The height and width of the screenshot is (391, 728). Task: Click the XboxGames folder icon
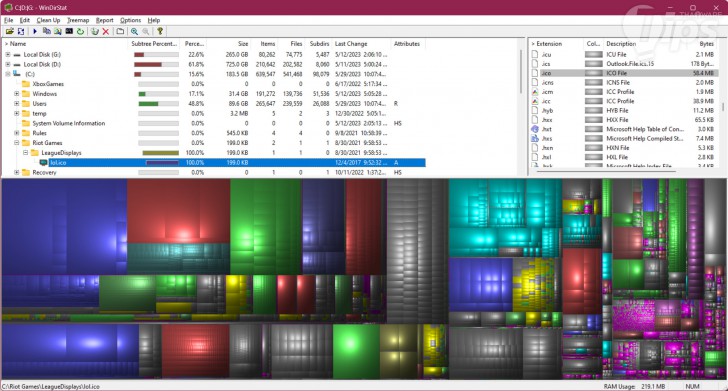pyautogui.click(x=26, y=84)
